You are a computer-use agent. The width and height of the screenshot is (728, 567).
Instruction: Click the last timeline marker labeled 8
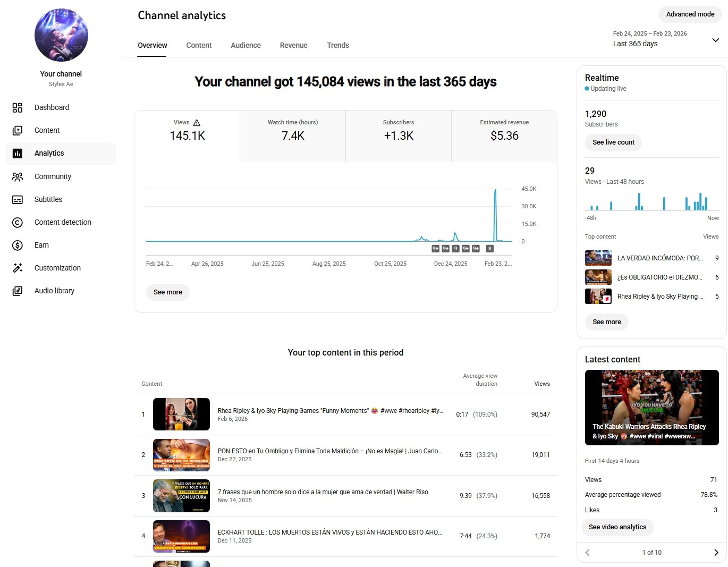490,249
